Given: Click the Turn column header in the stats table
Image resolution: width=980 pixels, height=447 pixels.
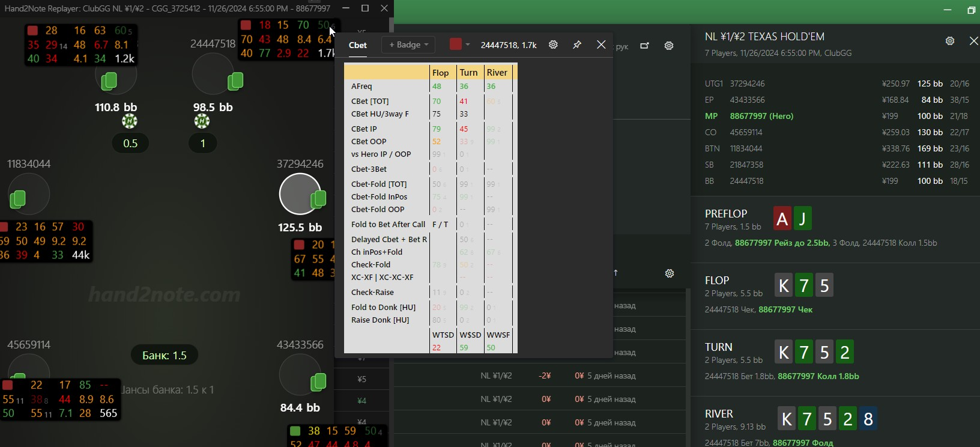Looking at the screenshot, I should coord(468,73).
